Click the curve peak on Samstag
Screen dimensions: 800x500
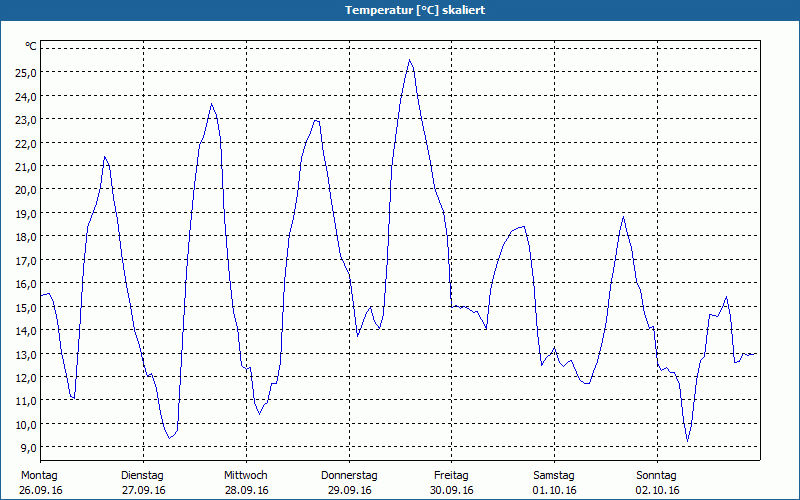[x=623, y=217]
